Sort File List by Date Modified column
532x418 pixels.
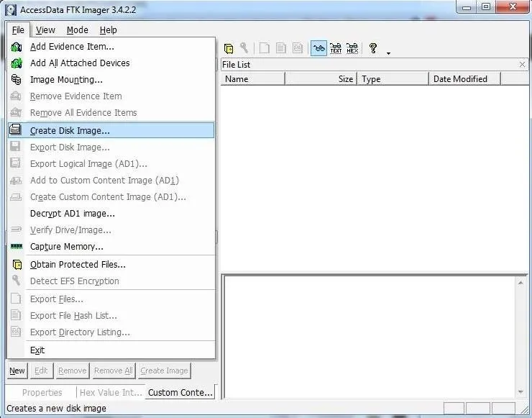[x=465, y=78]
